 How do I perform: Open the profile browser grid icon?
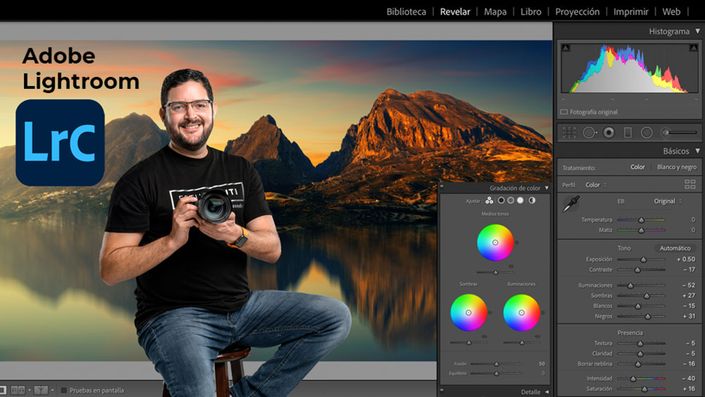click(x=690, y=184)
